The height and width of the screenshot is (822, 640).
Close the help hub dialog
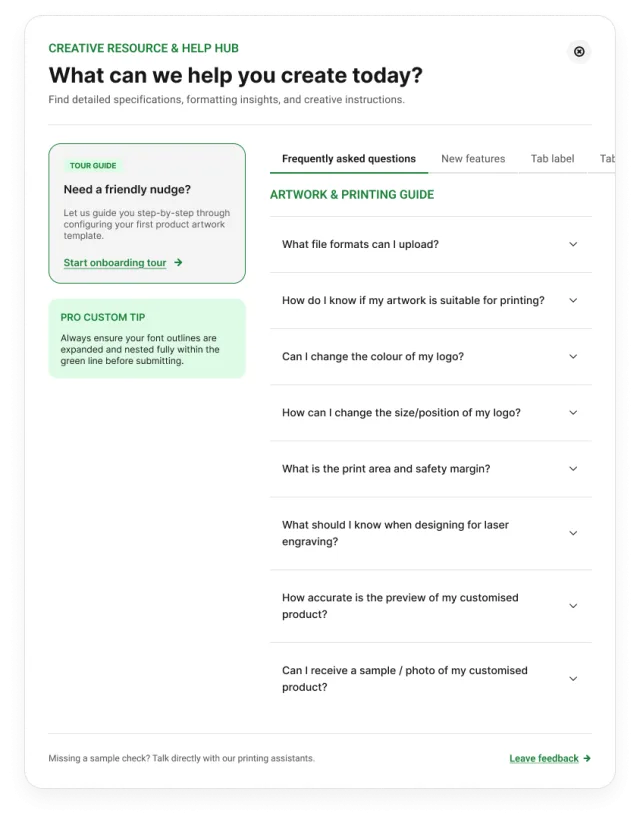coord(579,51)
